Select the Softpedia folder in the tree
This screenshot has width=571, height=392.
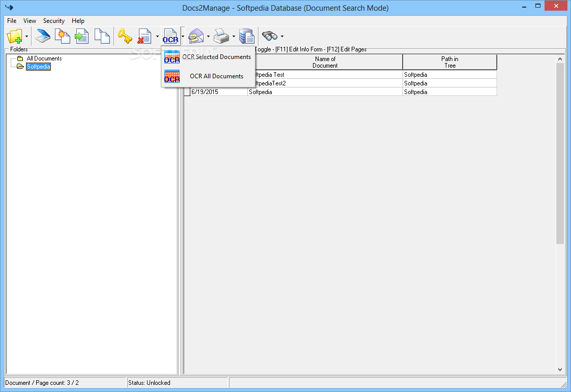tap(38, 67)
